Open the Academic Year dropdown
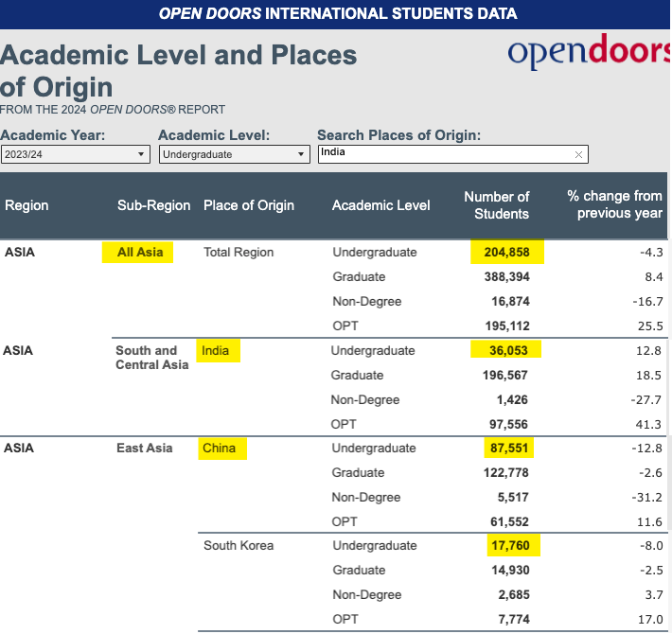The image size is (672, 634). [76, 154]
